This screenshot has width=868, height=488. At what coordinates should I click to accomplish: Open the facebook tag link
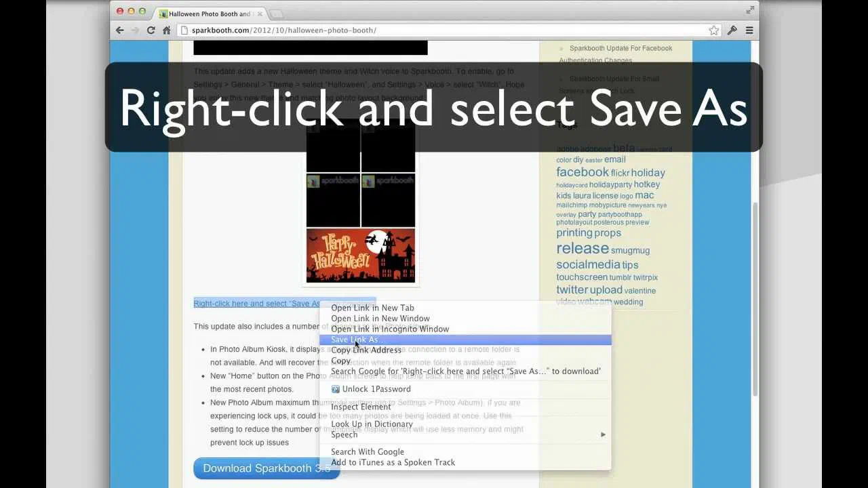pyautogui.click(x=583, y=172)
